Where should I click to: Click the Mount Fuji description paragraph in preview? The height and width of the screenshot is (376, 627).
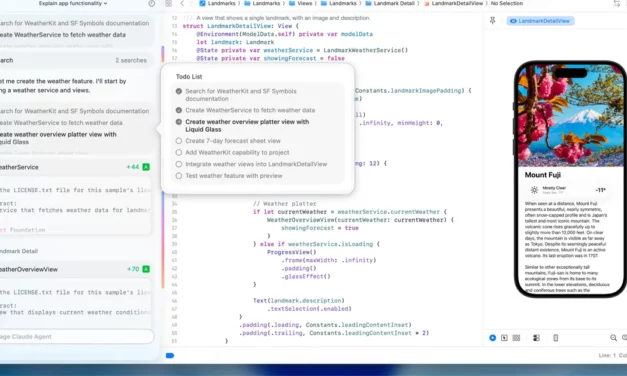coord(567,229)
